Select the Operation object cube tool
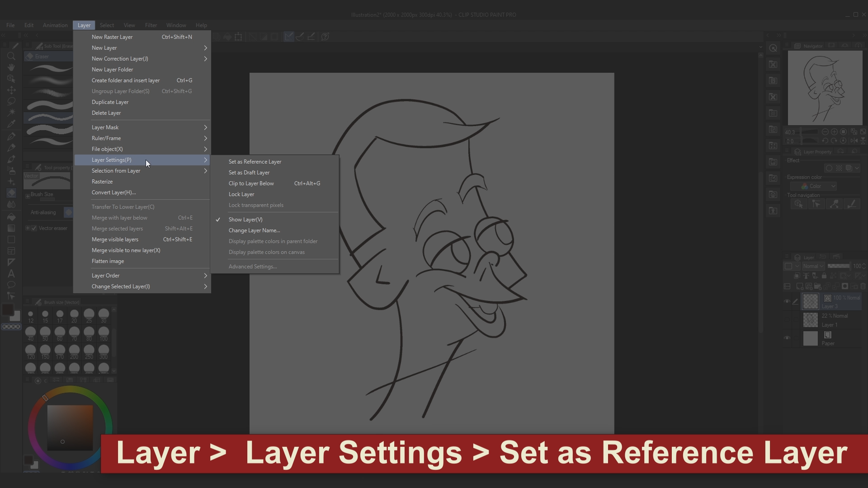The width and height of the screenshot is (868, 488). 11,79
